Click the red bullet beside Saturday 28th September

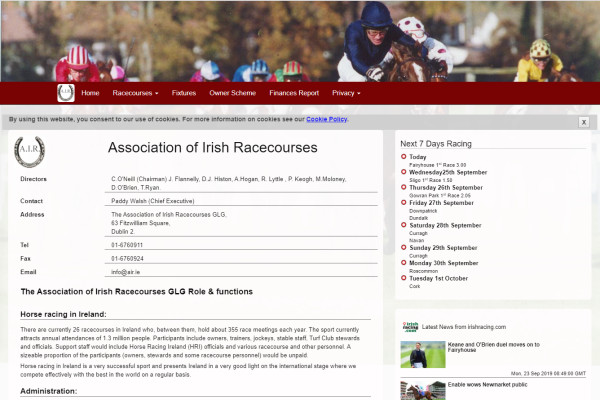pyautogui.click(x=403, y=225)
